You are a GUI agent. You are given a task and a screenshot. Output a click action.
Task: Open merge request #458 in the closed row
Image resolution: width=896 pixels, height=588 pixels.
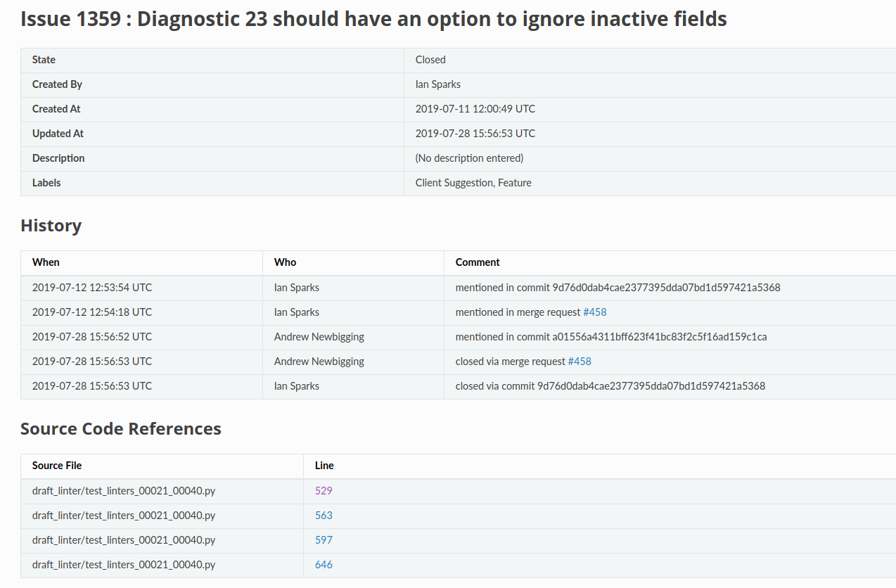pyautogui.click(x=580, y=362)
